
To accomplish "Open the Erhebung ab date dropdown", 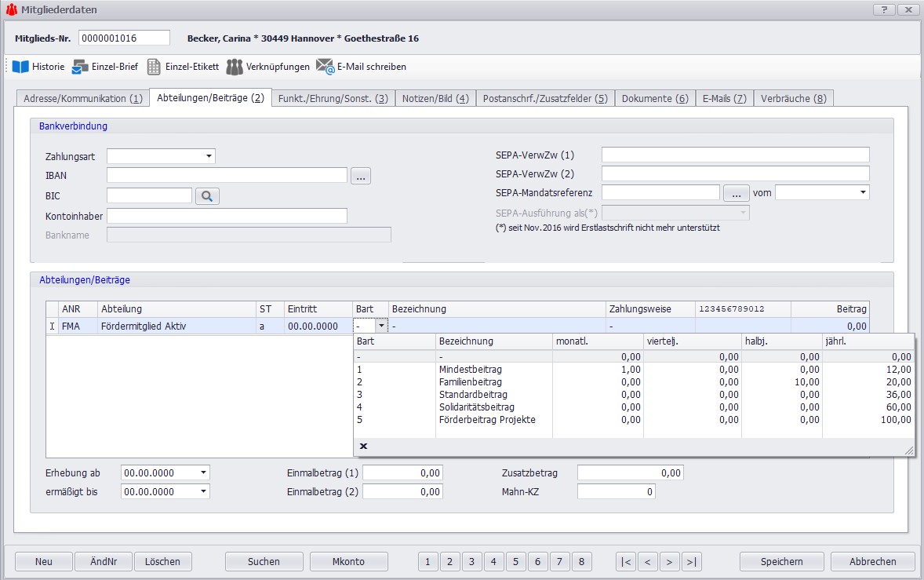I will [x=204, y=473].
